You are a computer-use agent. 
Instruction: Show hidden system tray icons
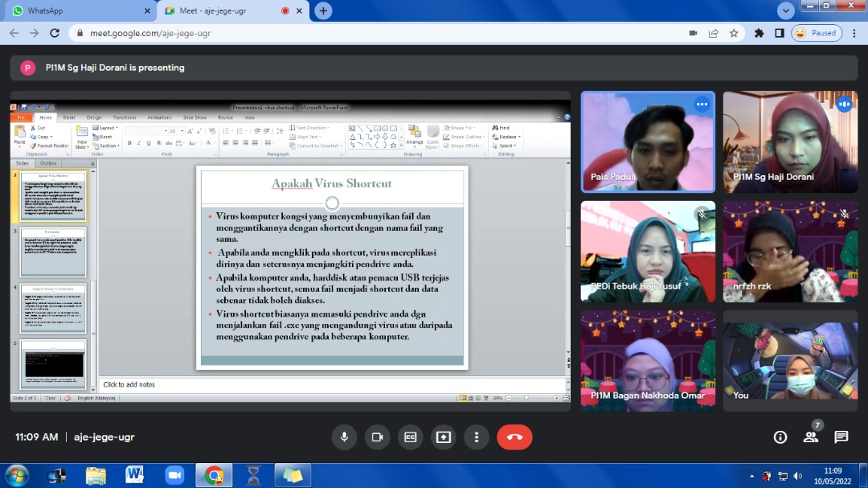pos(752,475)
